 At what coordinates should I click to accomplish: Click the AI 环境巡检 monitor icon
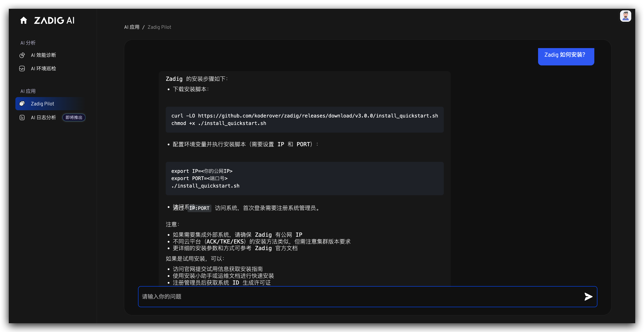tap(22, 69)
